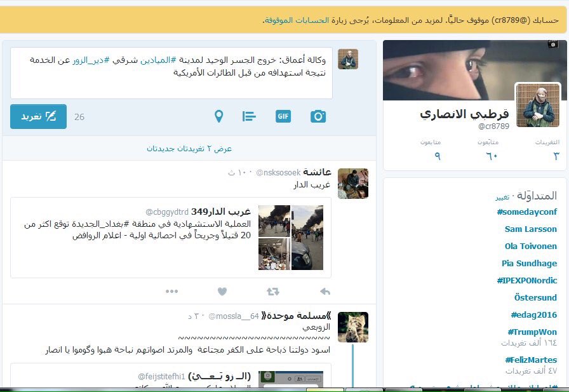Click the @mossla__64 username
This screenshot has width=569, height=392.
point(234,316)
